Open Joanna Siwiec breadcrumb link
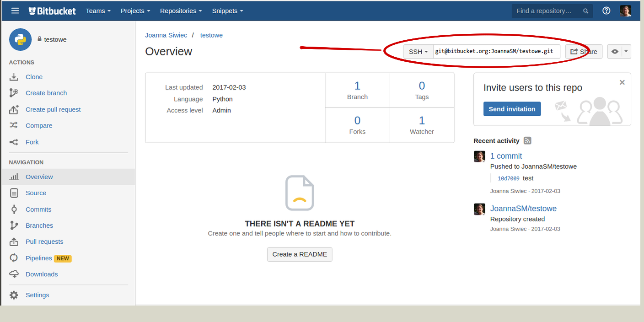 coord(166,35)
